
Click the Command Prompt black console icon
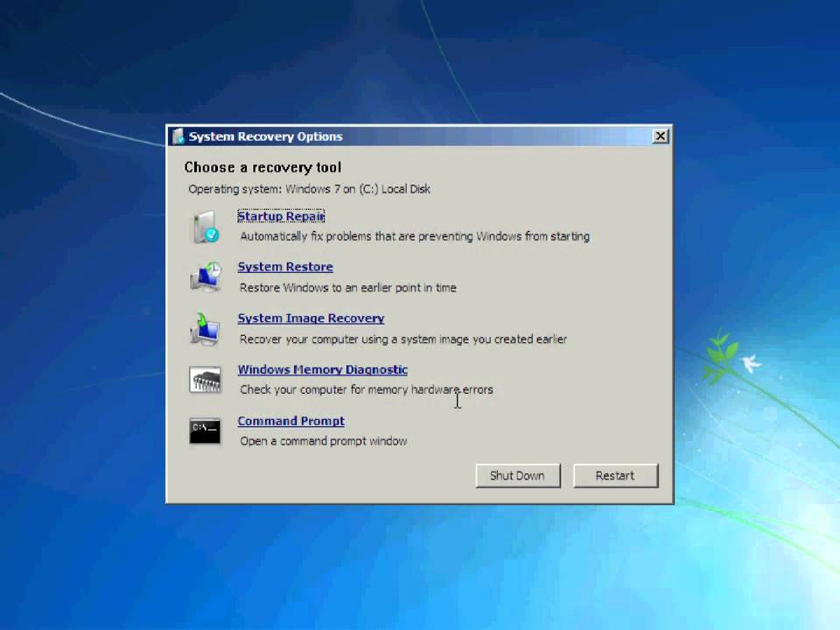click(205, 430)
